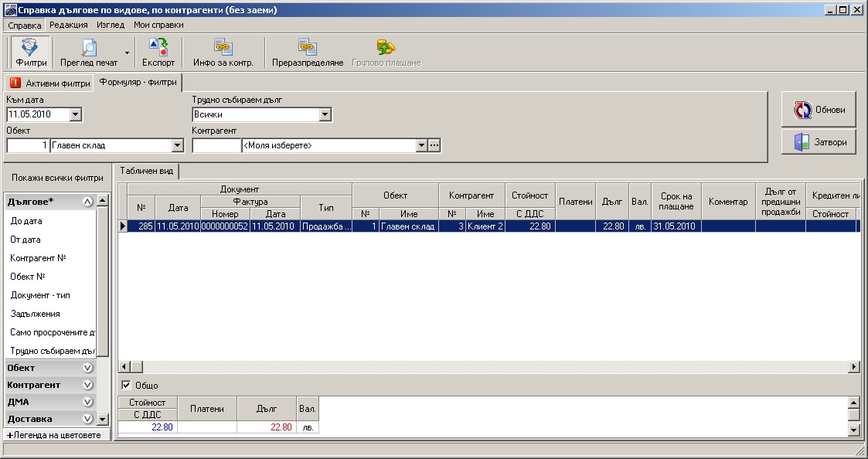Toggle the Филтри toolbar button
Image resolution: width=868 pixels, height=459 pixels.
pos(30,53)
